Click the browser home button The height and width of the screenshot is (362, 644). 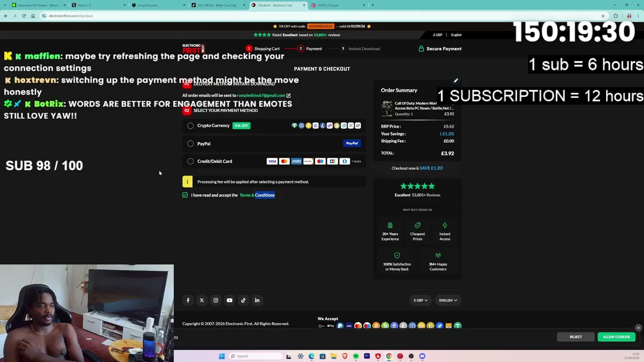pos(33,16)
